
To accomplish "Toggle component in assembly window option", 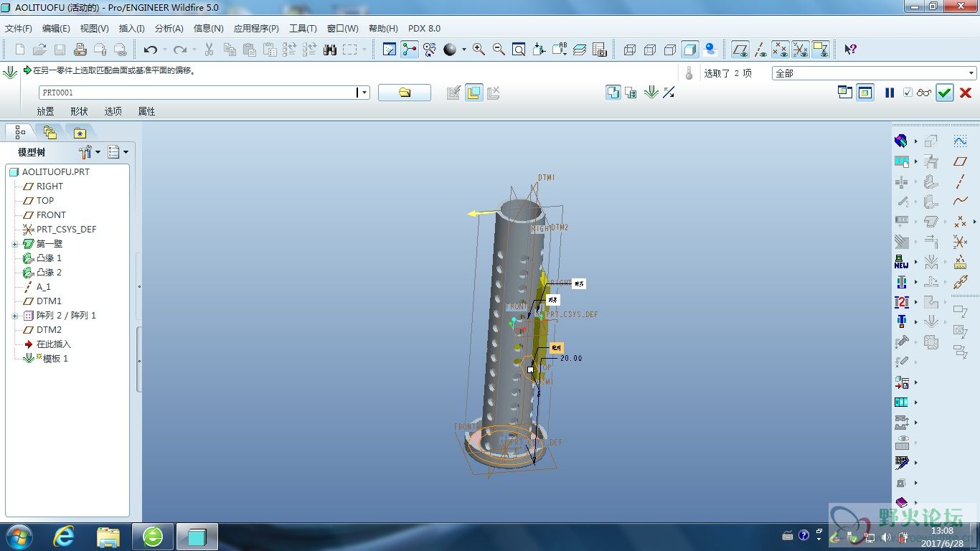I will coord(865,92).
